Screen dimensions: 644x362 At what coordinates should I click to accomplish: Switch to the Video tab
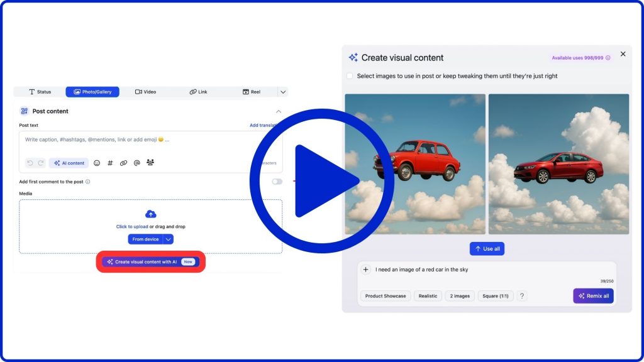145,92
